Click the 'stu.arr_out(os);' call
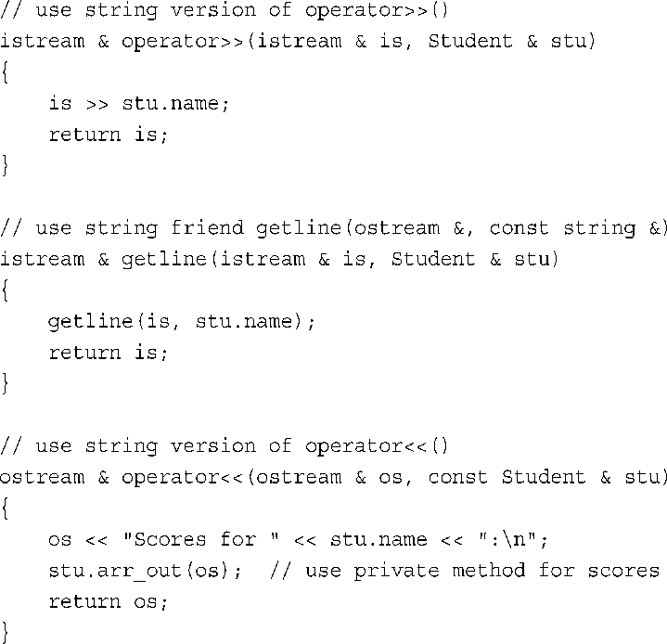Viewport: 667px width, 644px height. tap(145, 571)
